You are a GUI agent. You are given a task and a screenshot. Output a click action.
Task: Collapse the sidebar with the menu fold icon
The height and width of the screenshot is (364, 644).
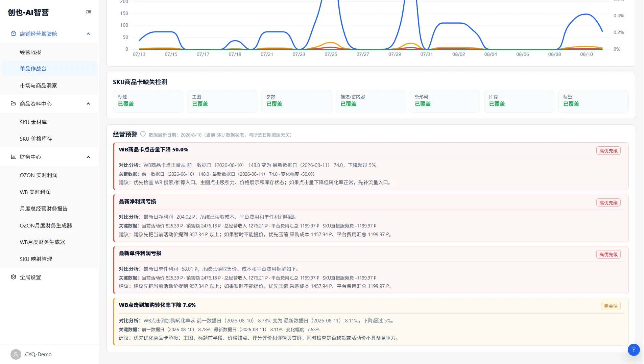89,12
